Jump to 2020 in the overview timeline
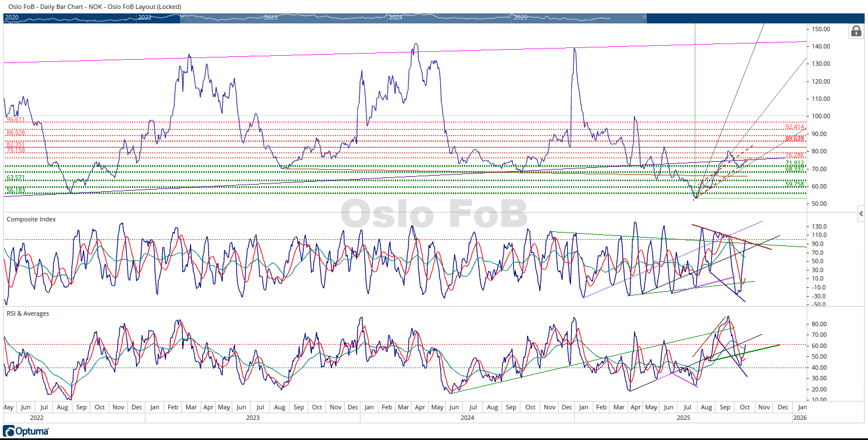Image resolution: width=868 pixels, height=440 pixels. pos(12,18)
